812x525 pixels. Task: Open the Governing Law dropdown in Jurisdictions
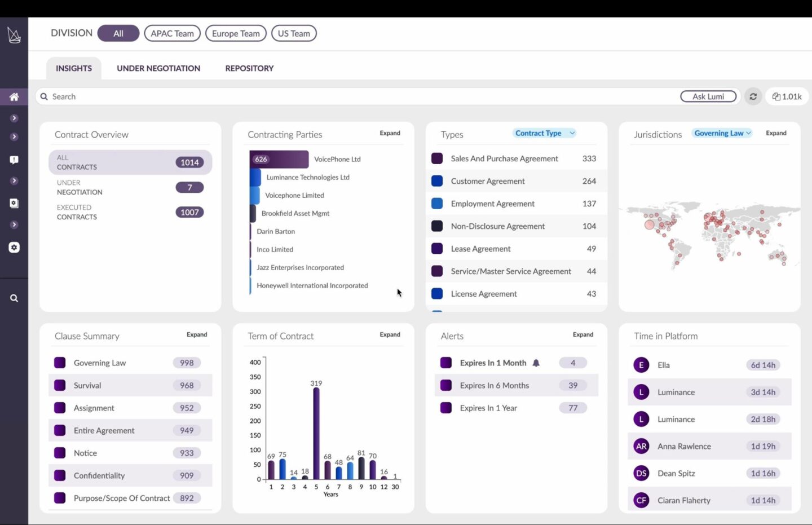[x=722, y=133]
